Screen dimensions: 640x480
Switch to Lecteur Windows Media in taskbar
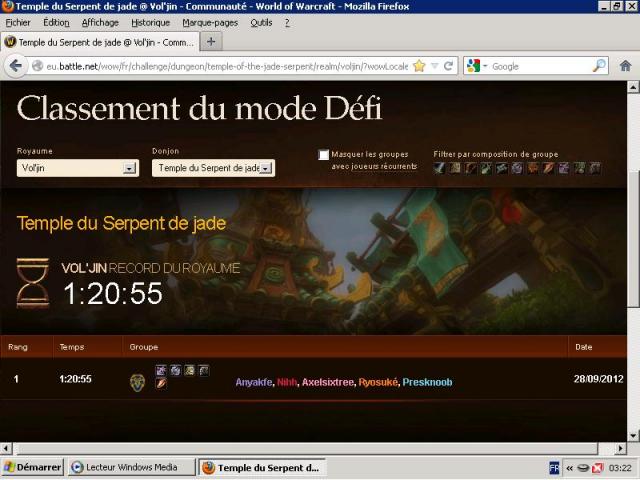coord(131,467)
